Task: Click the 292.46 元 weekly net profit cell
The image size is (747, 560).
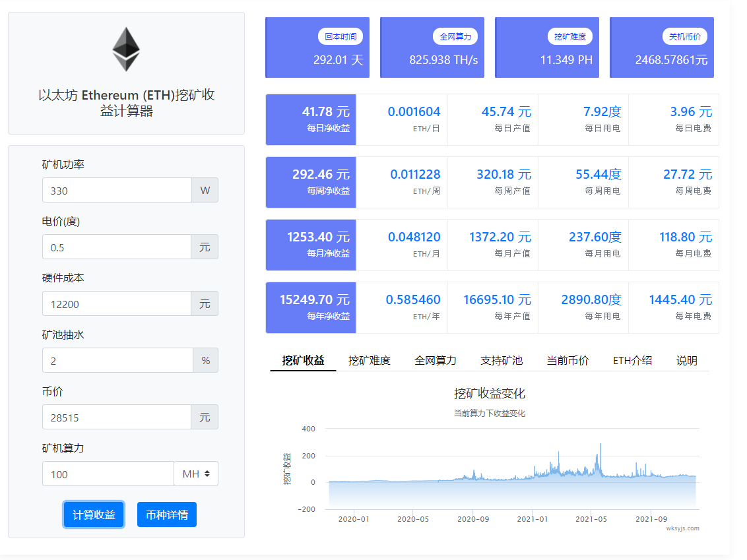Action: [311, 183]
